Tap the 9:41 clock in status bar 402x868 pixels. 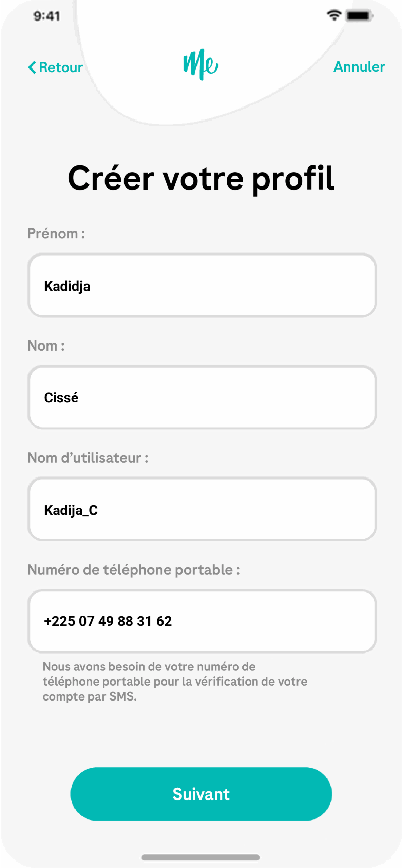[x=47, y=16]
